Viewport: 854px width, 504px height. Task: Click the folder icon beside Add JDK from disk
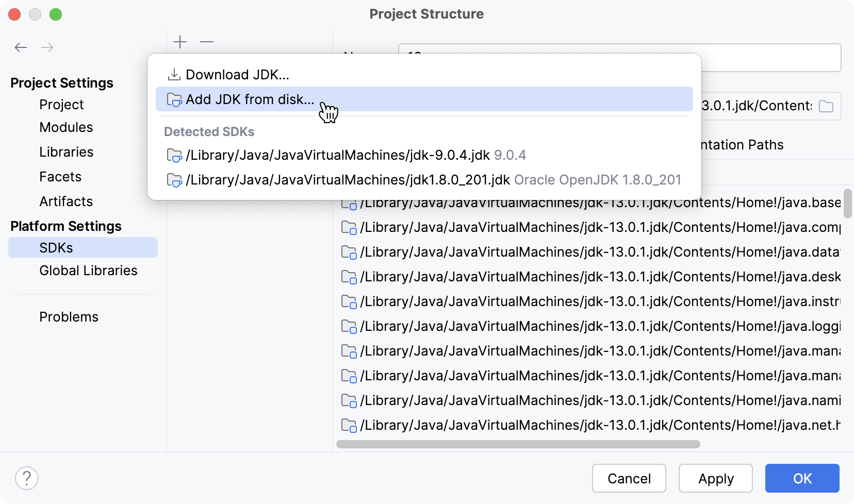pos(174,99)
